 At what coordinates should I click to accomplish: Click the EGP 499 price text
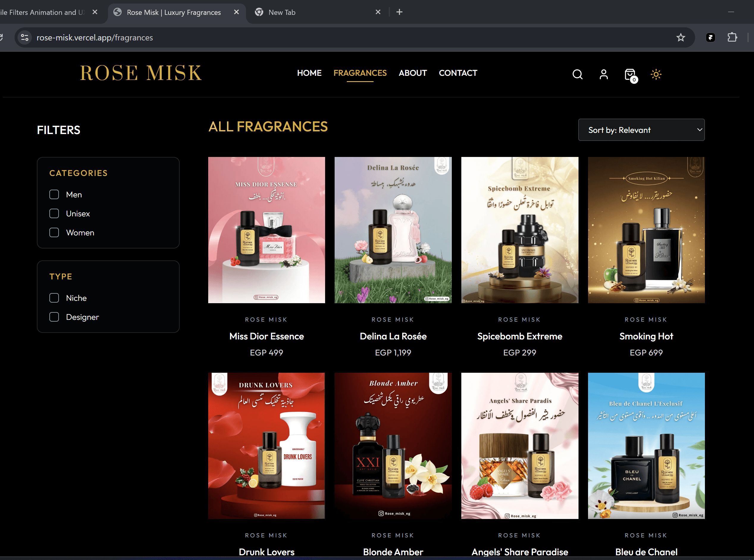[266, 353]
